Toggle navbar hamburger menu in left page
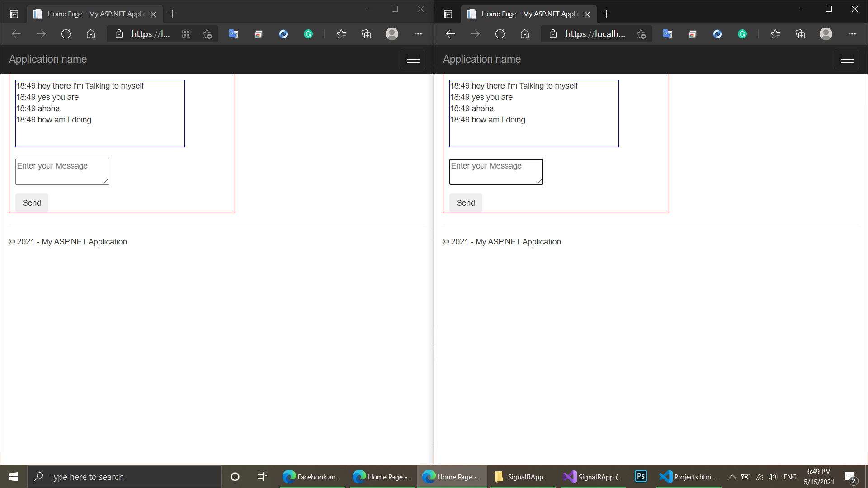868x488 pixels. (x=413, y=59)
